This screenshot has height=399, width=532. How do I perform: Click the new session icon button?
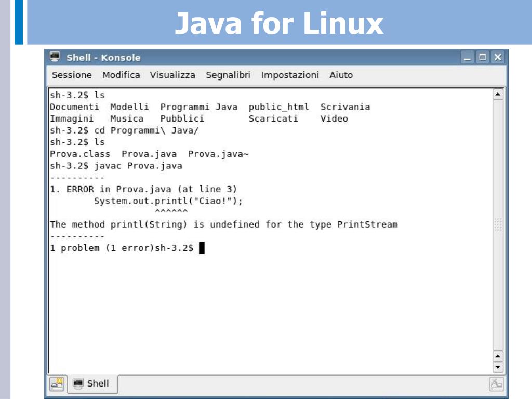[x=57, y=384]
